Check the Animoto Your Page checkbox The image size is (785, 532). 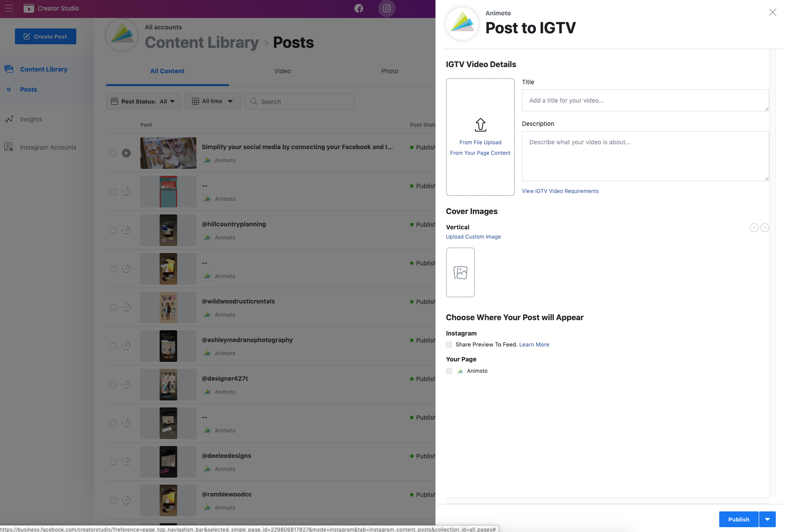pos(449,371)
